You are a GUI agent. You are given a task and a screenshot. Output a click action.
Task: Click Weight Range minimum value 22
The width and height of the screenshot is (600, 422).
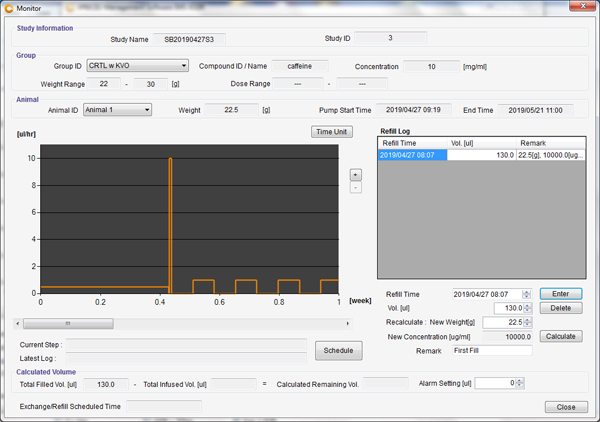pos(104,84)
